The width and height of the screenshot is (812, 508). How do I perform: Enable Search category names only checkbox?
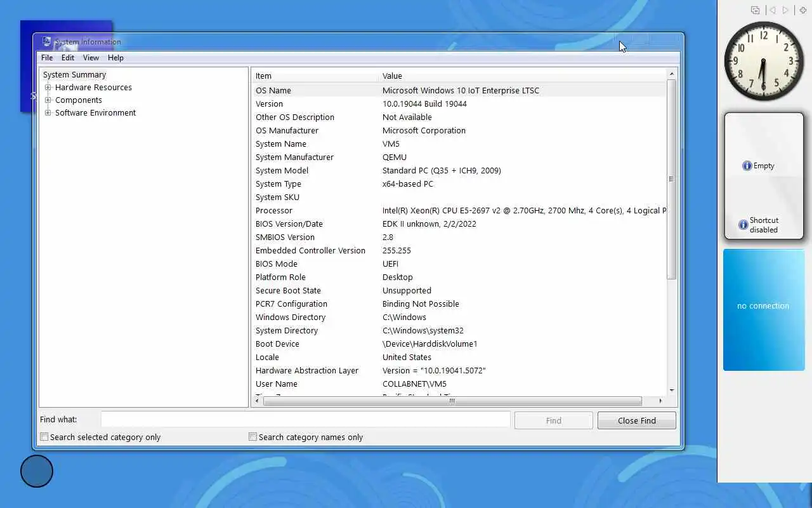(252, 437)
